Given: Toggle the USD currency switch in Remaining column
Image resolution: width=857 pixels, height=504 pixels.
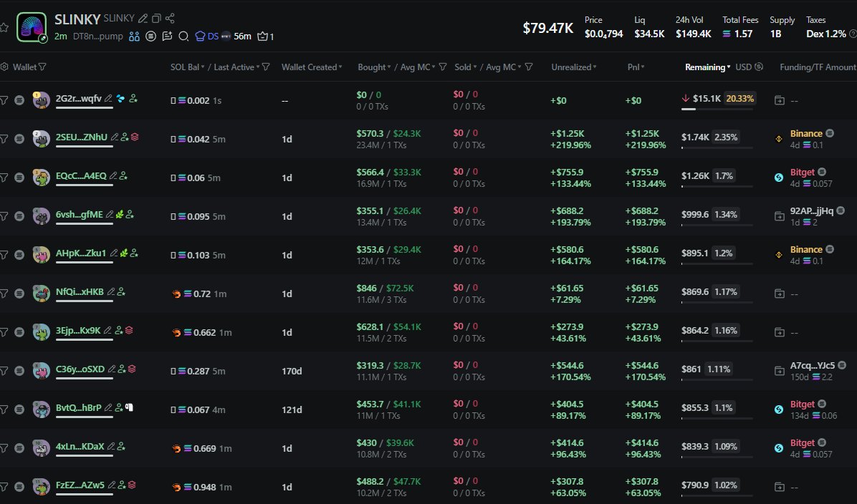Looking at the screenshot, I should tap(749, 67).
